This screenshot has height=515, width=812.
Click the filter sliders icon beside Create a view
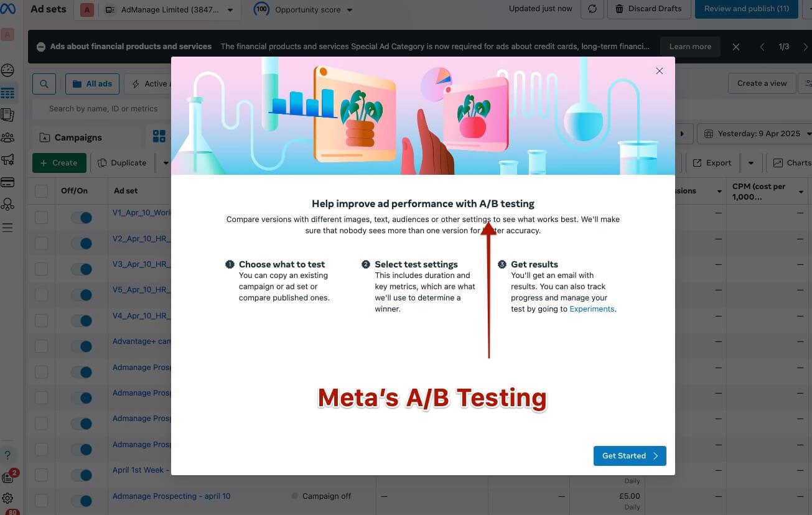806,83
